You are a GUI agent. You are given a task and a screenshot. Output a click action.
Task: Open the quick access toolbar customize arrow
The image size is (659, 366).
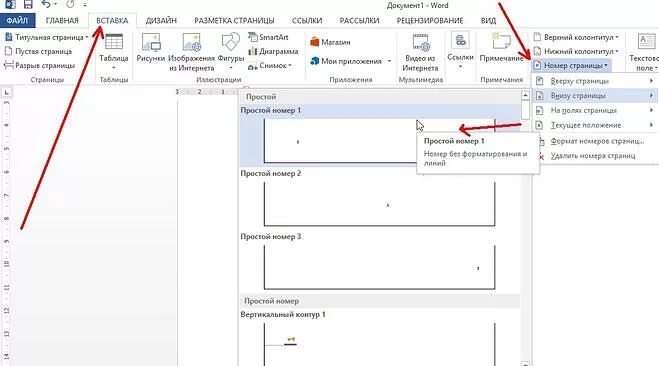pyautogui.click(x=85, y=5)
